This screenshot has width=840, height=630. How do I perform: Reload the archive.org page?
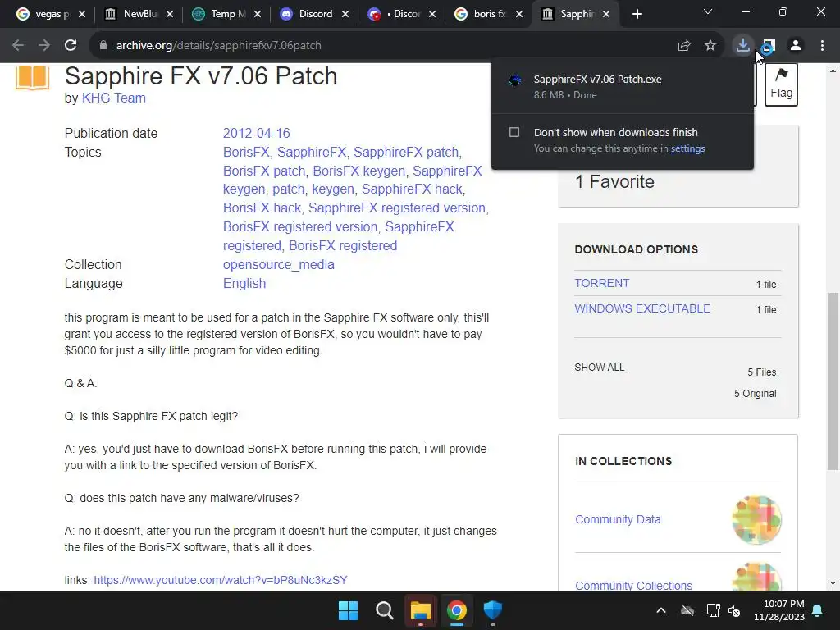pos(71,46)
